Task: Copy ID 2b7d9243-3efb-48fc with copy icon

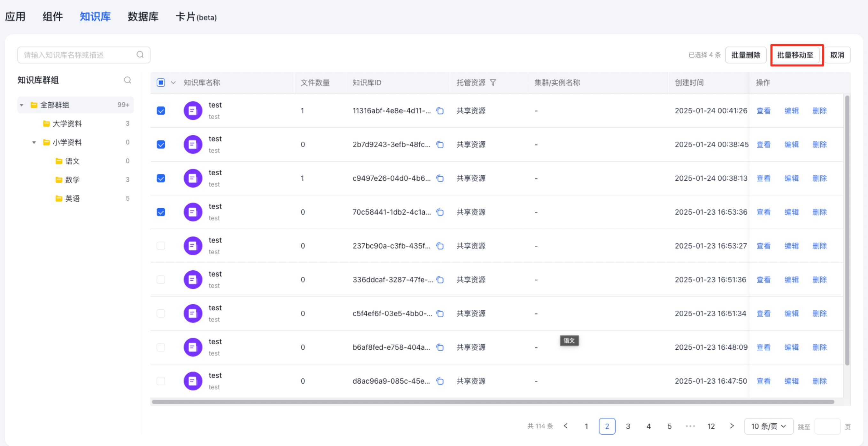Action: click(x=440, y=144)
